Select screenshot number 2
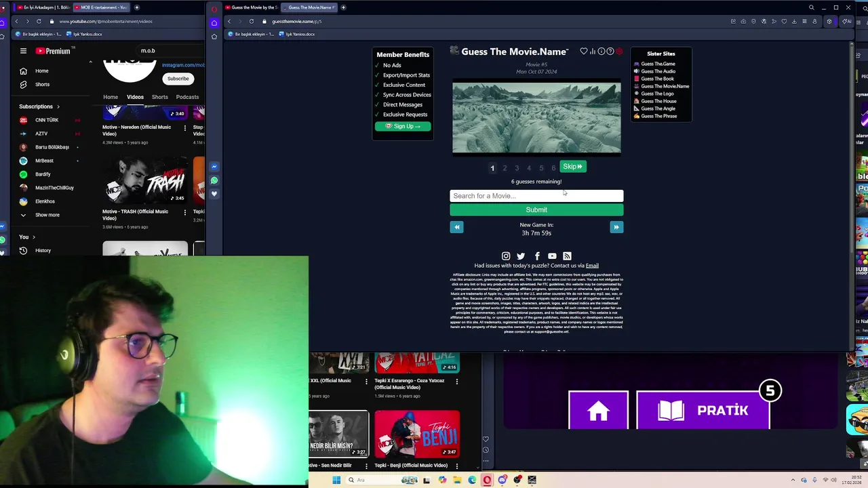868x488 pixels. click(x=505, y=168)
